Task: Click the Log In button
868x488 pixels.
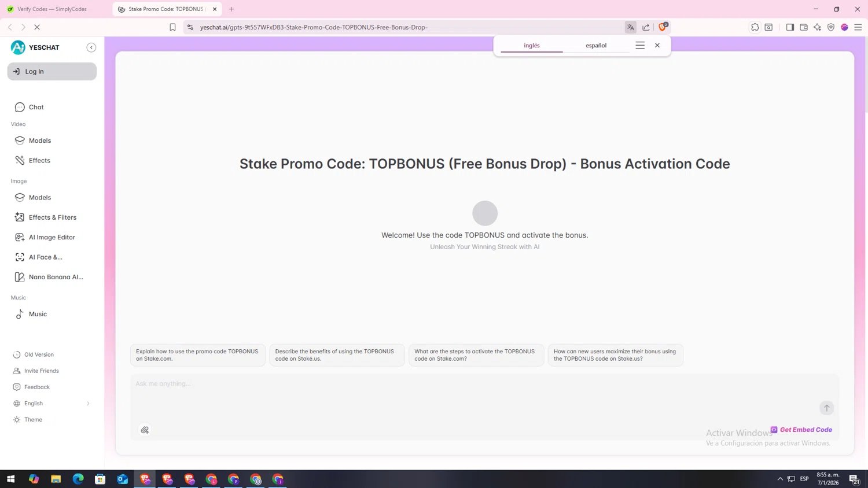Action: [x=52, y=71]
